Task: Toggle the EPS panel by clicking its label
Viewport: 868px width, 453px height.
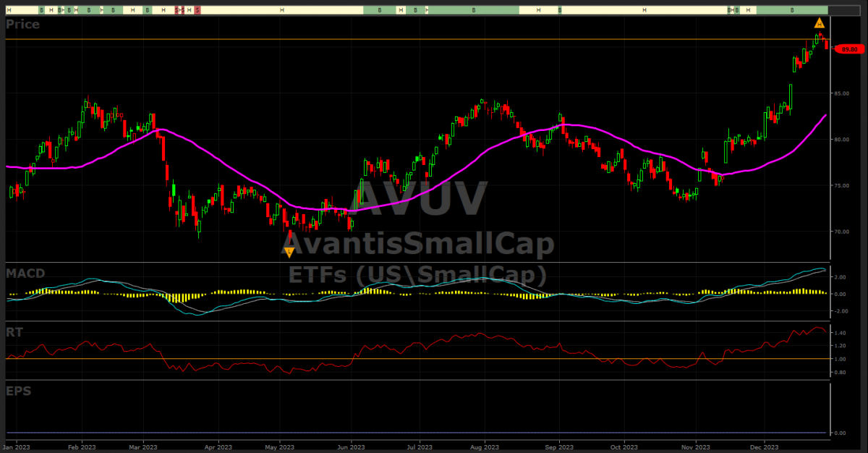Action: [18, 391]
